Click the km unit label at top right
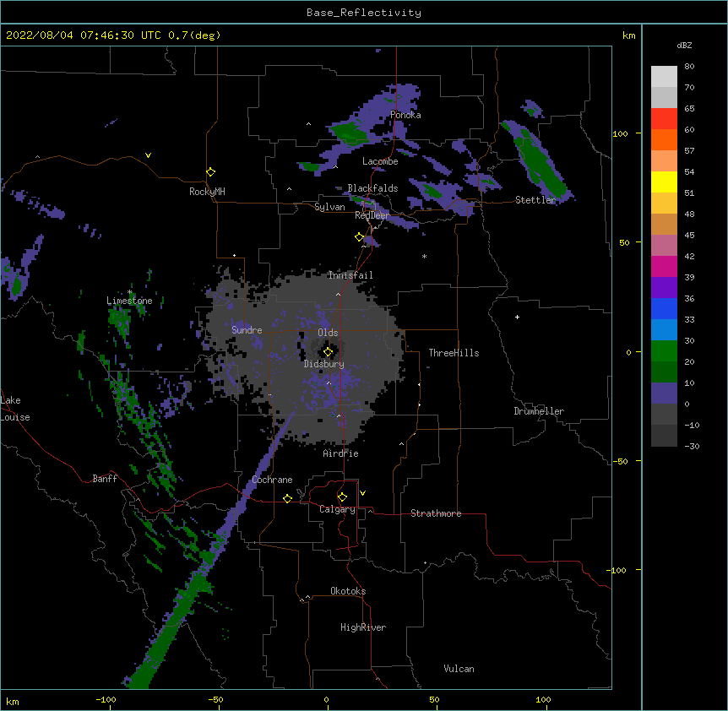Image resolution: width=728 pixels, height=711 pixels. 628,35
